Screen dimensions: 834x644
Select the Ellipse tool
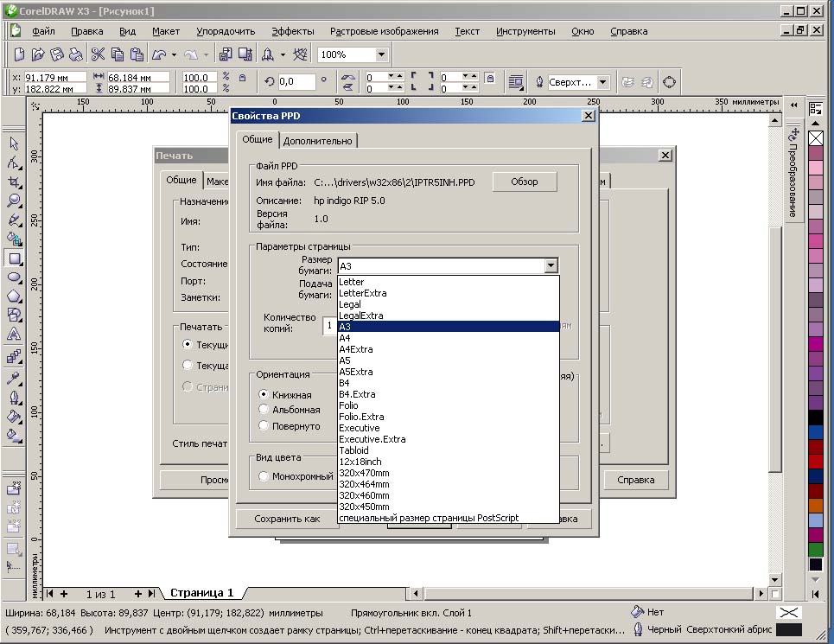coord(14,277)
